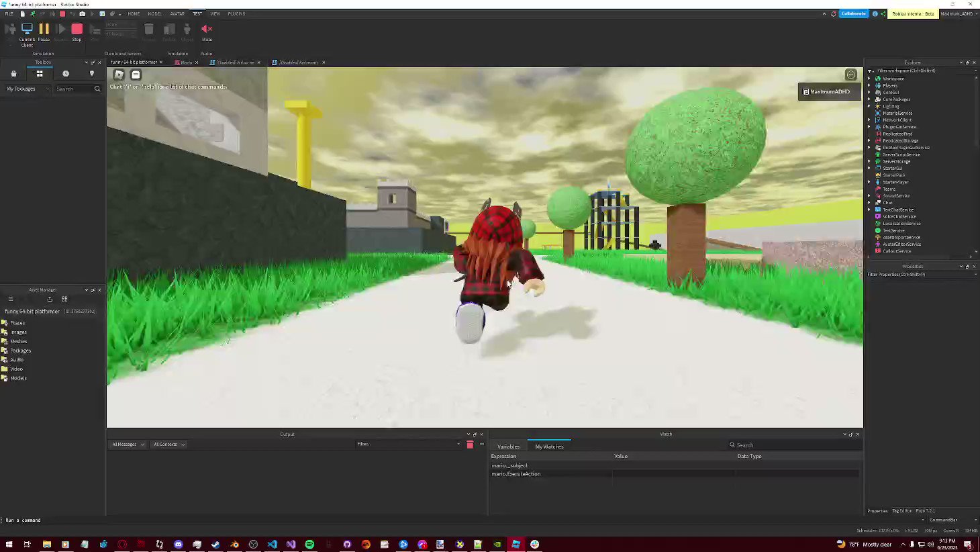Screen dimensions: 980x552
Task: Select the Toolbox Creations lightbulb tab icon
Action: pyautogui.click(x=92, y=73)
